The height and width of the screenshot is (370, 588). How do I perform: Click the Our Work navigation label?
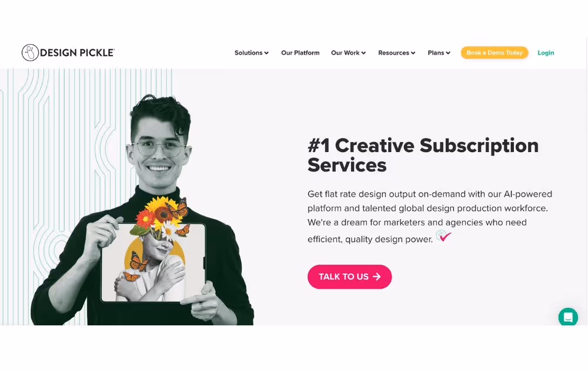click(x=345, y=53)
